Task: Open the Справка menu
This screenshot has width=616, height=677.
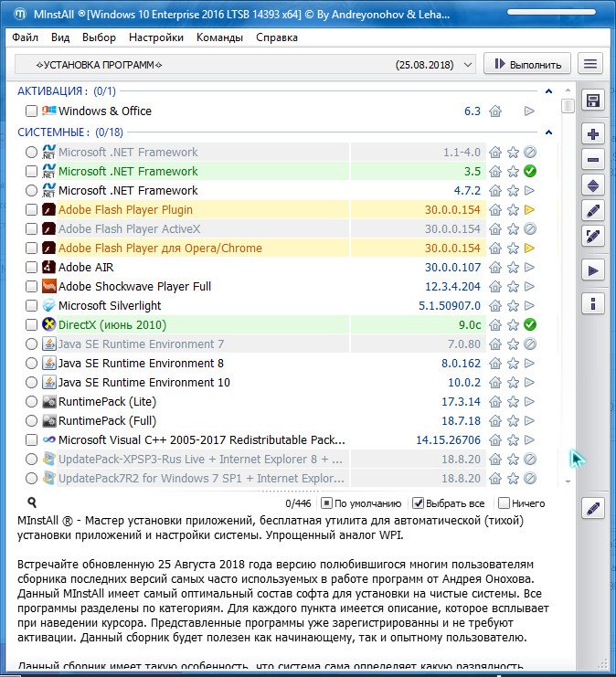Action: click(276, 37)
